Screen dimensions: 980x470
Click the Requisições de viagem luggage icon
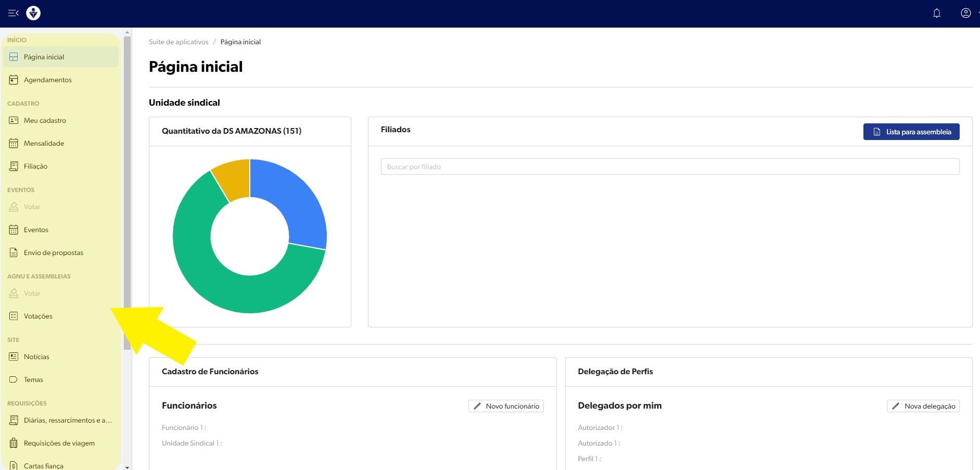pyautogui.click(x=14, y=443)
